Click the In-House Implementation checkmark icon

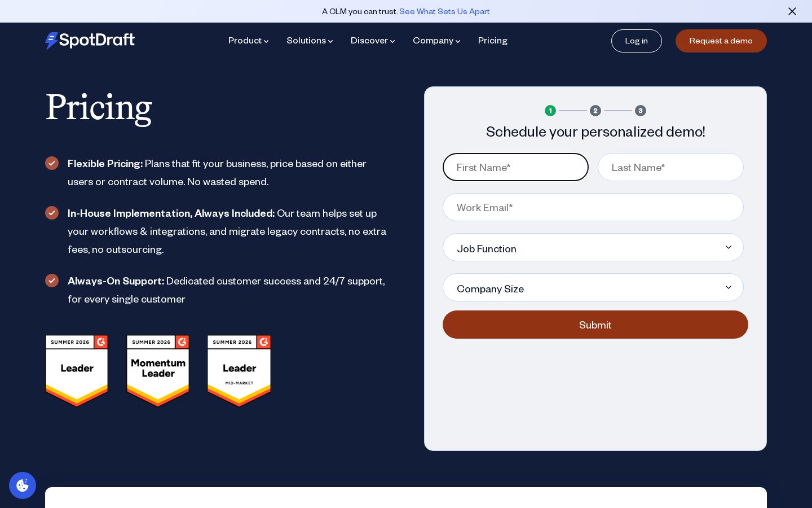tap(52, 213)
